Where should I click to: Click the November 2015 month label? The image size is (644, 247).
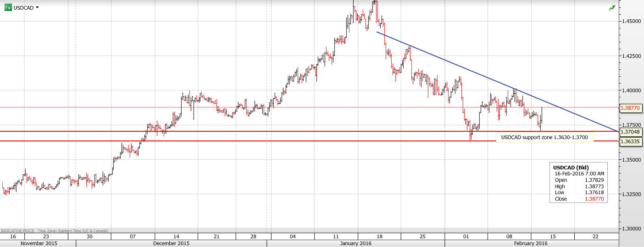[39, 243]
